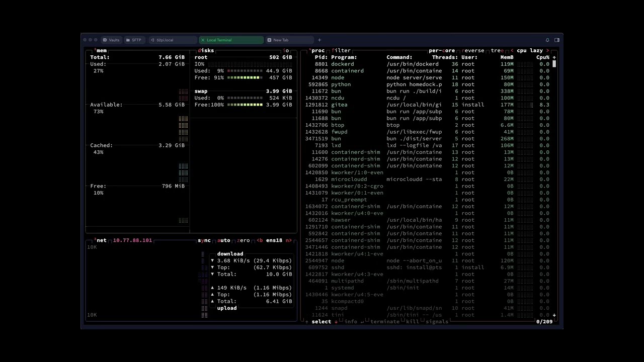The height and width of the screenshot is (362, 644).
Task: Click the Vaults tab icon
Action: pyautogui.click(x=105, y=40)
